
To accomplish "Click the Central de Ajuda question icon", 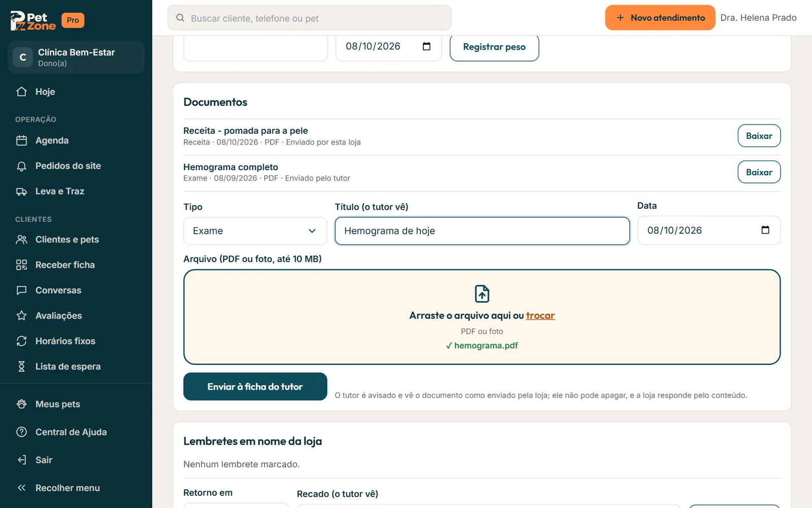I will click(21, 432).
